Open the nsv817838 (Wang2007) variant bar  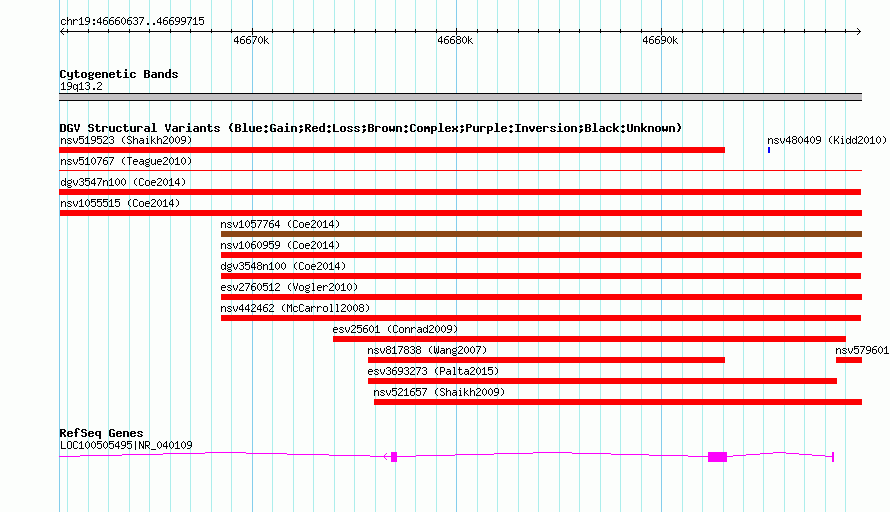click(x=546, y=360)
